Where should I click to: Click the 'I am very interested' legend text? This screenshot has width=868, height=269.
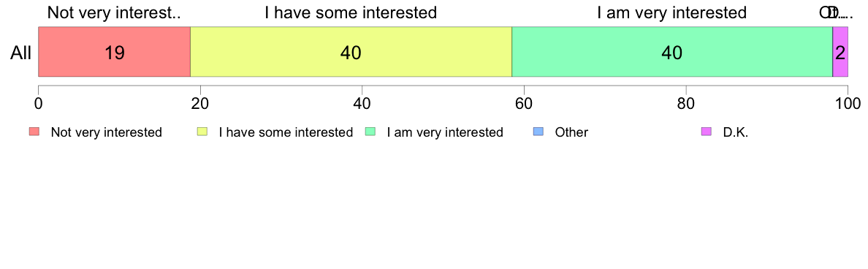tap(445, 132)
